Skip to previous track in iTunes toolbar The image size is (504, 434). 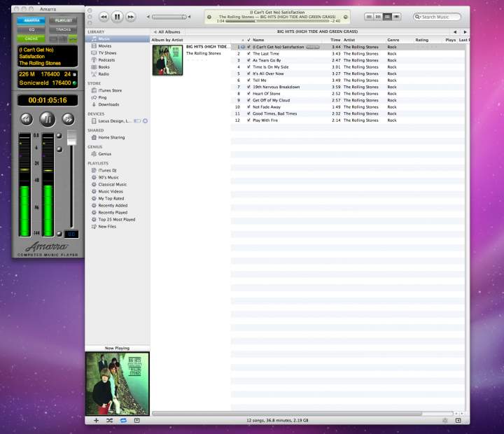[x=104, y=17]
